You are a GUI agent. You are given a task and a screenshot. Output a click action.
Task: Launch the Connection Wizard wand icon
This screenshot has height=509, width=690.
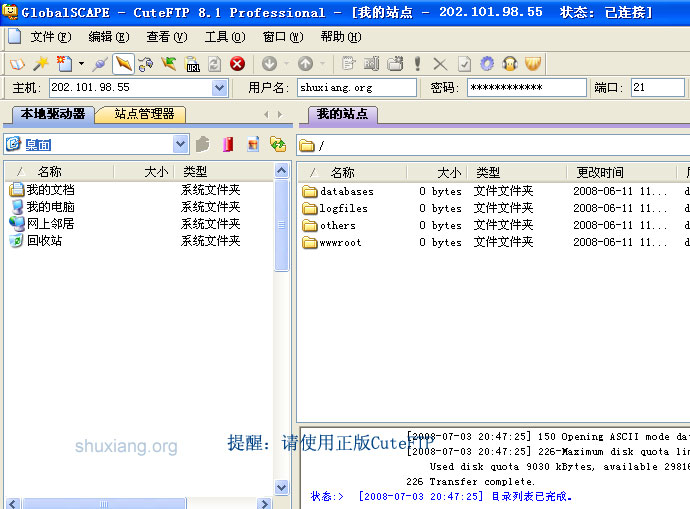(41, 64)
